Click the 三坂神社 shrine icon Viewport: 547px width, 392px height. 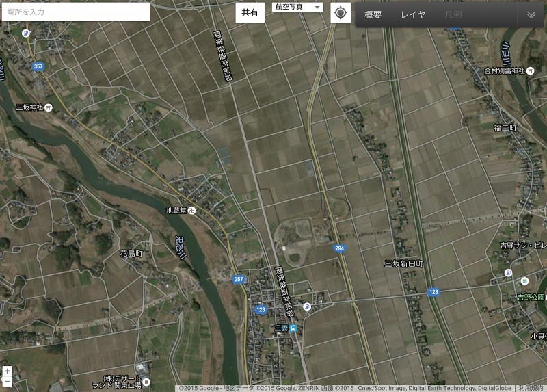[x=49, y=107]
